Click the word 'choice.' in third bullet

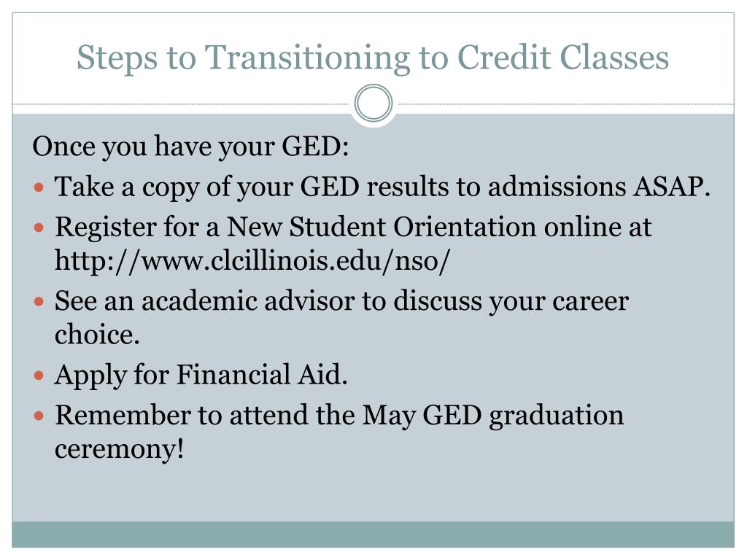pyautogui.click(x=97, y=335)
